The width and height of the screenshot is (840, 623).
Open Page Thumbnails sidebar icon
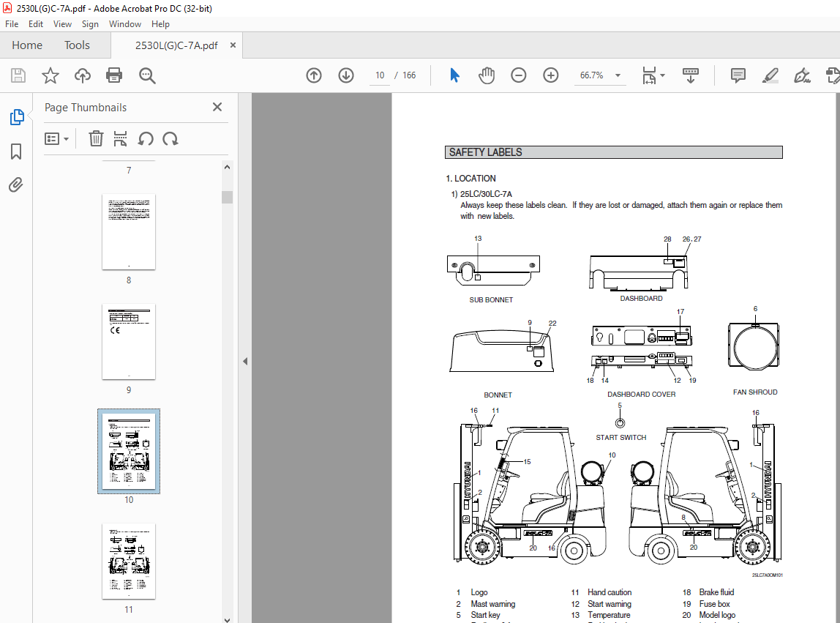click(x=17, y=117)
